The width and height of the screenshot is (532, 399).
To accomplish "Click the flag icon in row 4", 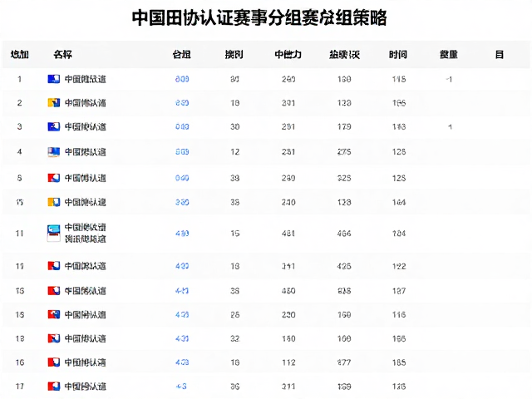I will 53,151.
